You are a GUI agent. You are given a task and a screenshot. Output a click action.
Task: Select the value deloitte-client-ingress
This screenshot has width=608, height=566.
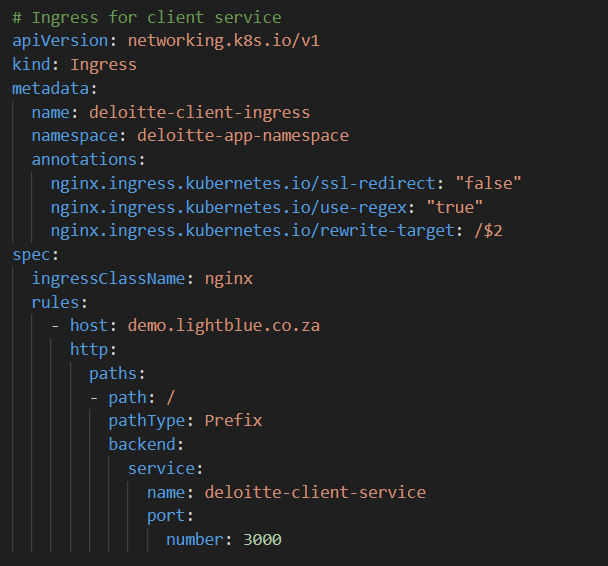[x=200, y=113]
